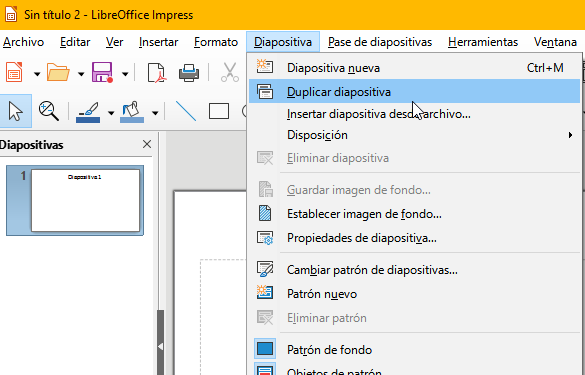Open the Fill color dropdown arrow

(x=155, y=113)
